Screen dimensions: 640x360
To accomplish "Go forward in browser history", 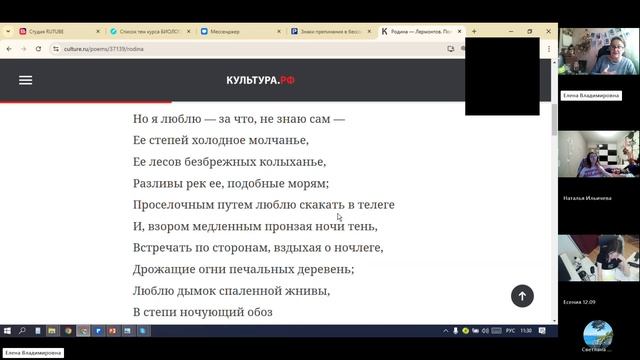I will pos(24,49).
